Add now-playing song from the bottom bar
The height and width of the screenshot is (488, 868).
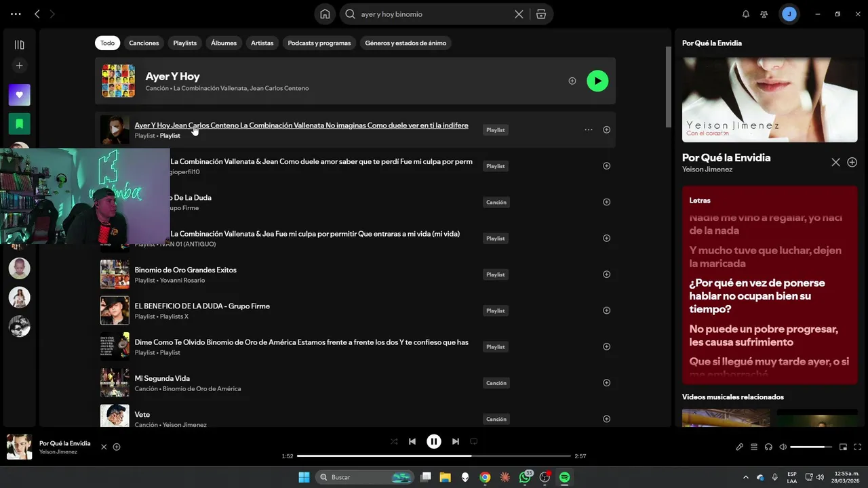click(117, 447)
